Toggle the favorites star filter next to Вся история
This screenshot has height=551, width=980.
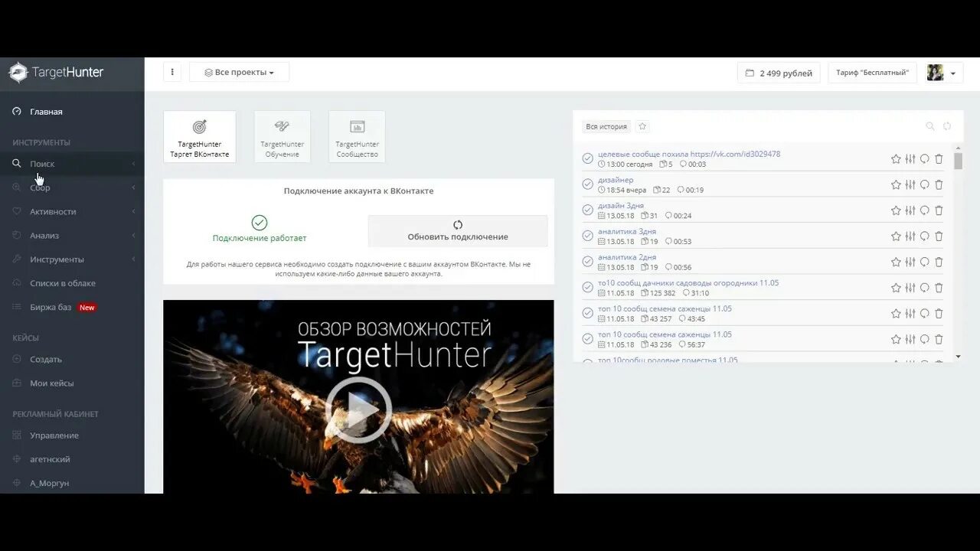click(x=642, y=126)
